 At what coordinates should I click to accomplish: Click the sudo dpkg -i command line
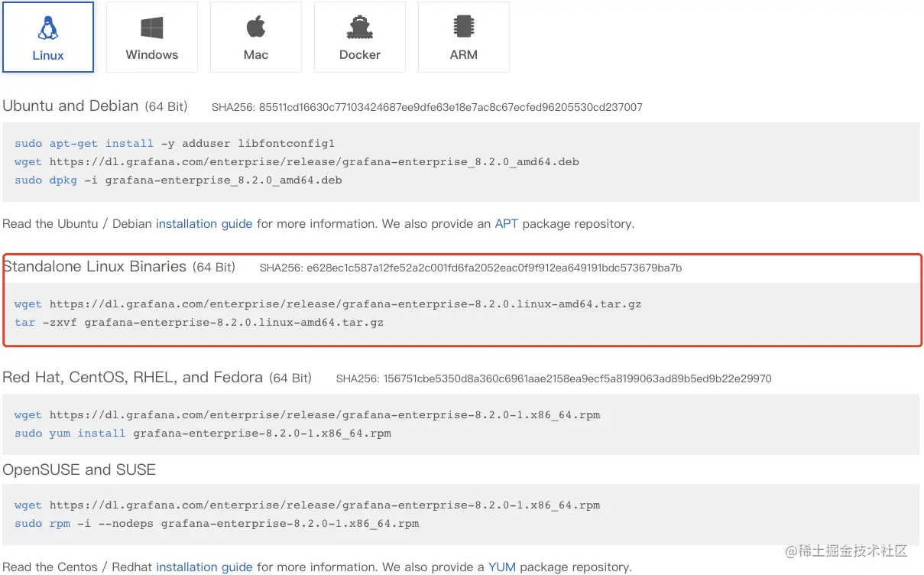pyautogui.click(x=178, y=180)
